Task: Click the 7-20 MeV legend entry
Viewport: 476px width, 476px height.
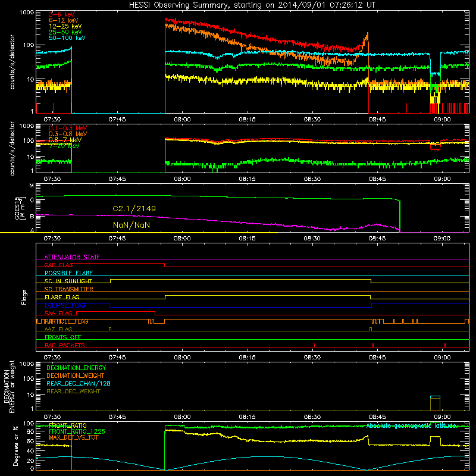Action: tap(64, 146)
